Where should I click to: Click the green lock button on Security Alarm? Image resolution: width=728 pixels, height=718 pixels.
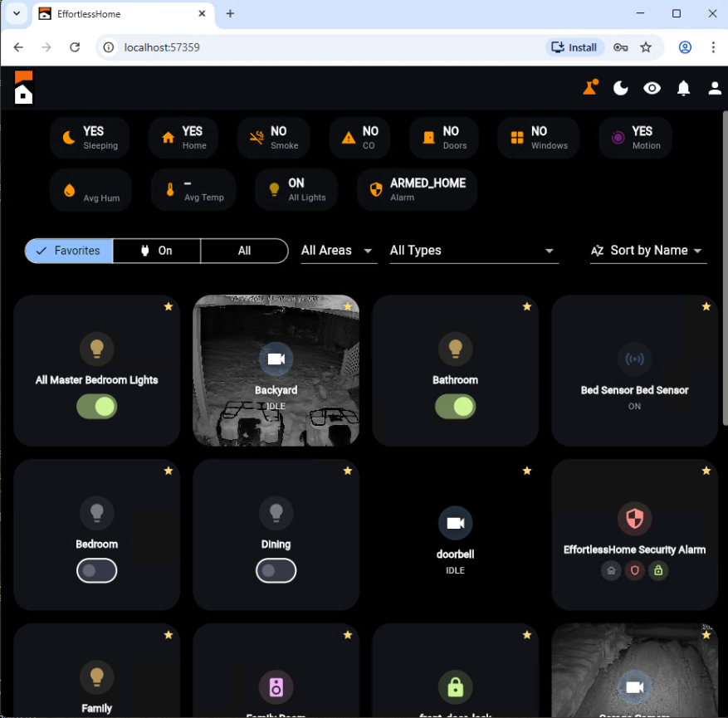point(658,570)
